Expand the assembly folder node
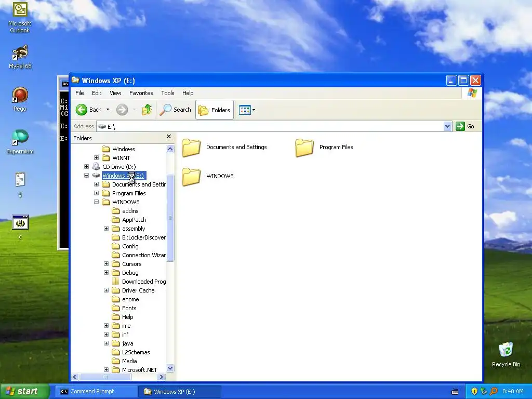 (106, 229)
